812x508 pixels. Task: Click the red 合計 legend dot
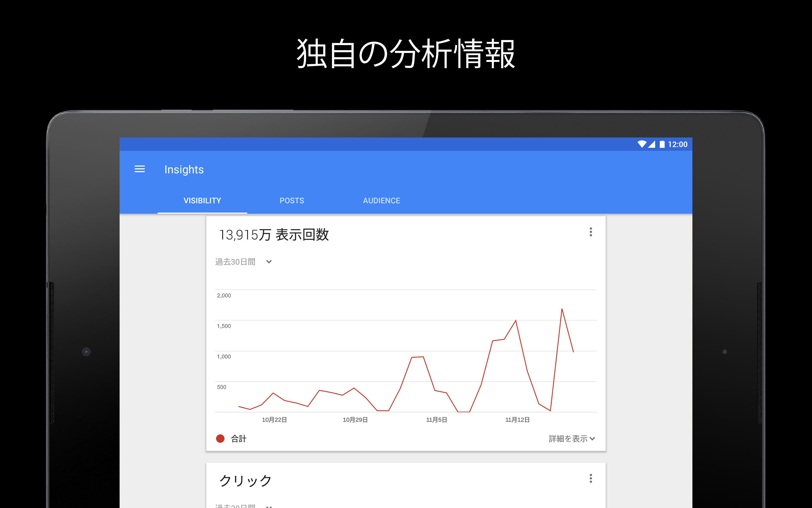tap(220, 438)
